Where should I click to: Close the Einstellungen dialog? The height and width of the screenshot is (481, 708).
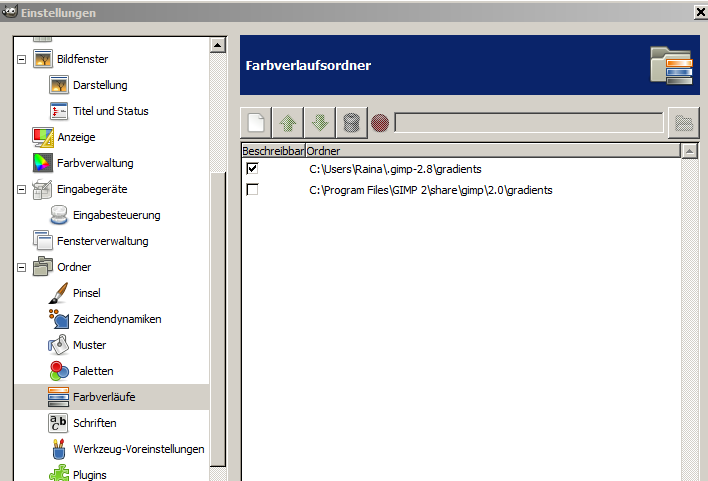point(700,12)
